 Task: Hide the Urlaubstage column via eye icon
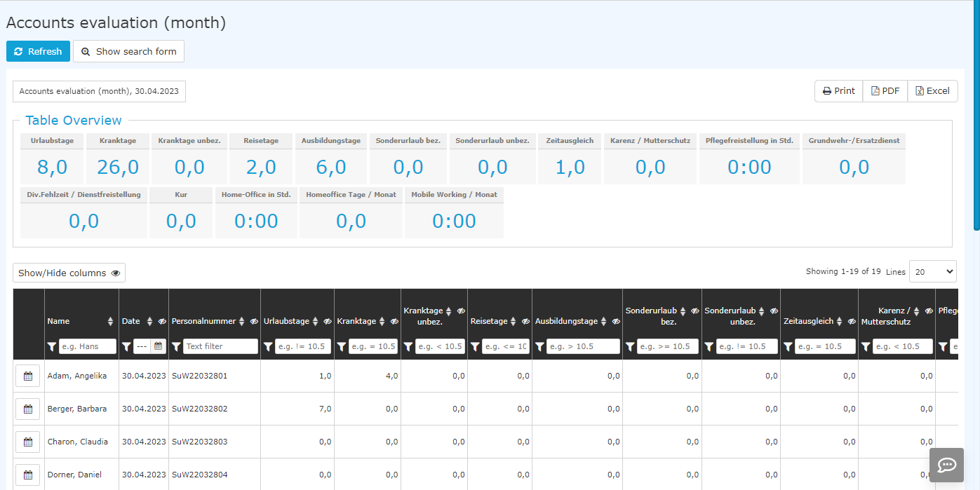coord(328,321)
